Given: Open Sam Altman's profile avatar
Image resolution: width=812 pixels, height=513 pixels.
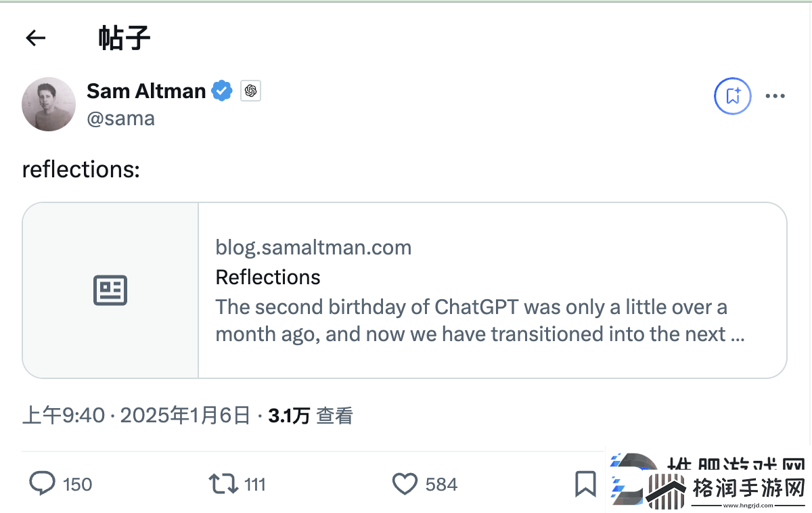Looking at the screenshot, I should (48, 104).
